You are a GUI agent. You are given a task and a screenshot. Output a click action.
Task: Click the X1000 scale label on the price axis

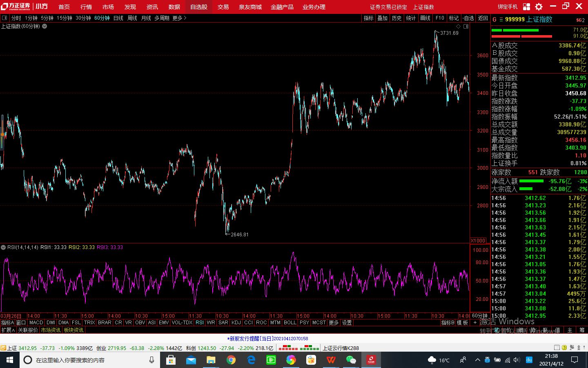click(x=479, y=240)
